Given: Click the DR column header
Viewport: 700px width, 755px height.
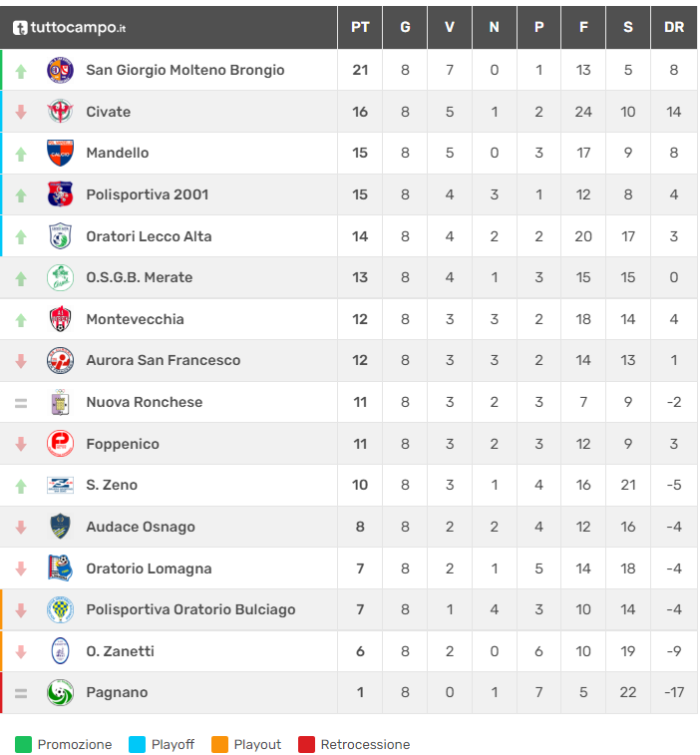Looking at the screenshot, I should pos(674,27).
